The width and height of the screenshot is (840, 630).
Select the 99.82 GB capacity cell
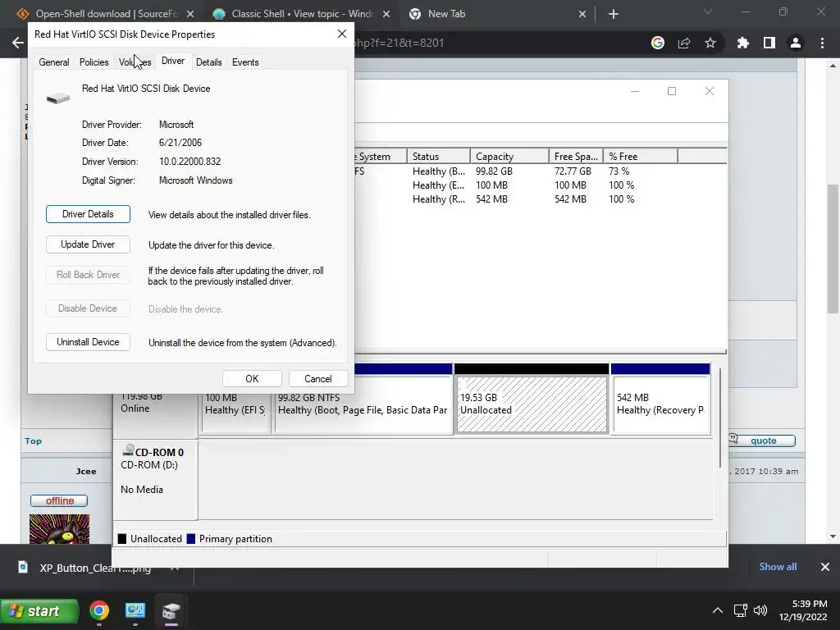coord(494,171)
